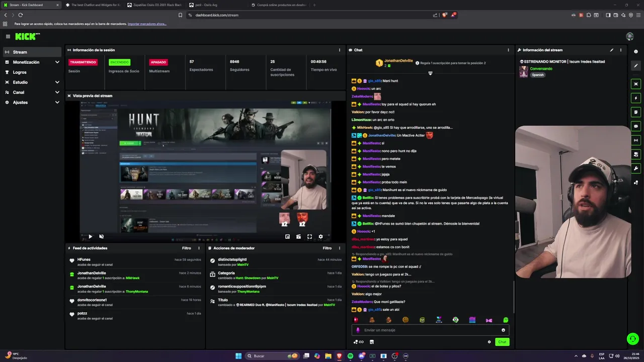Click ThonyMontana in activity feed
The width and height of the screenshot is (644, 362).
(137, 292)
